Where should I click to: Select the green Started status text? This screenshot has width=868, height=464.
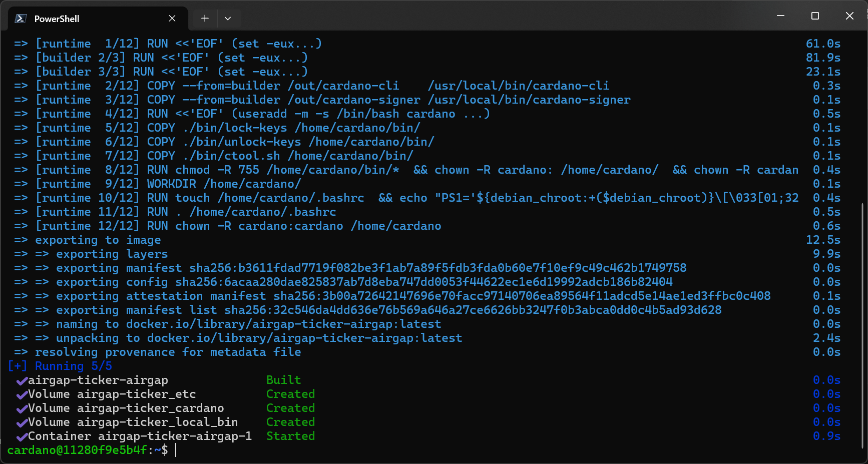[x=290, y=436]
